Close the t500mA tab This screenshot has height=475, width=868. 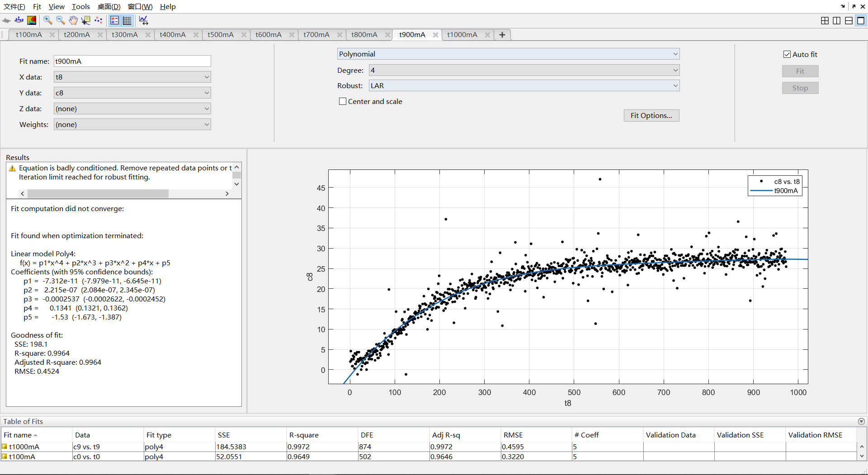244,35
